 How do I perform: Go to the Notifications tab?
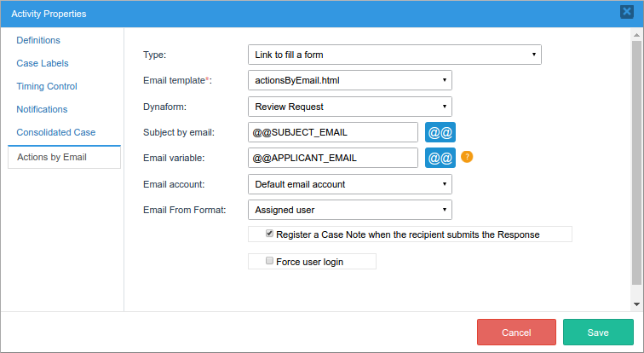click(x=42, y=109)
